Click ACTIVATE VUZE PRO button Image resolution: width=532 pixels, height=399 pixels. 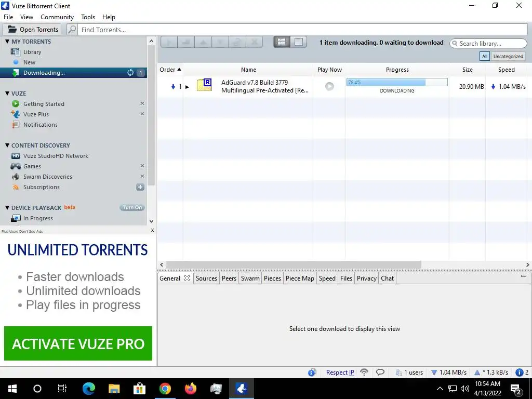point(78,343)
